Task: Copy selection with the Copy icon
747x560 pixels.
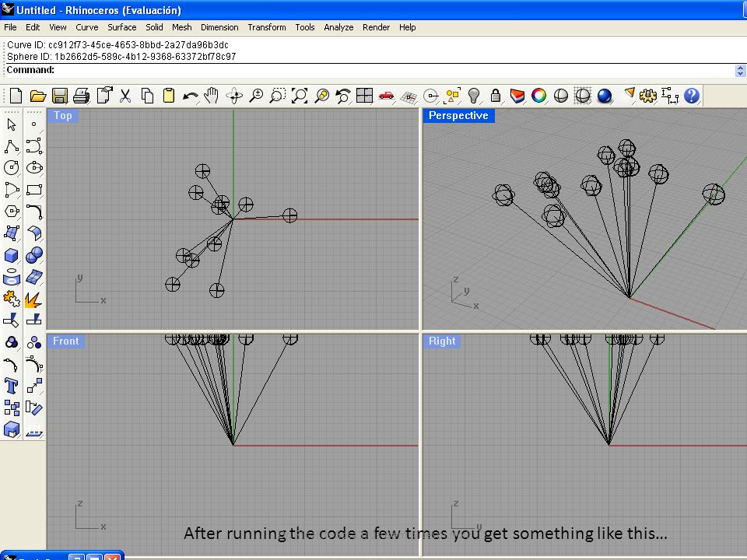Action: pyautogui.click(x=147, y=96)
